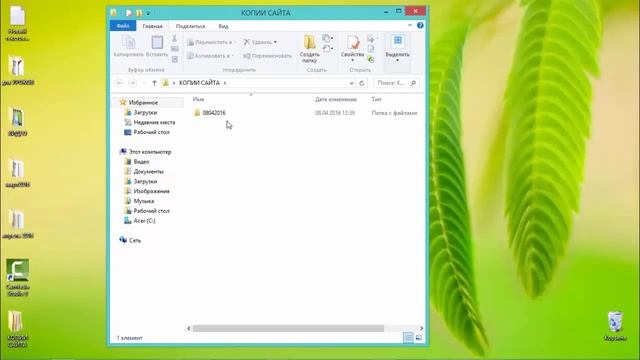Screen dimensions: 640x360
Task: Open Quick Access toolbar customize dropdown
Action: tap(148, 13)
